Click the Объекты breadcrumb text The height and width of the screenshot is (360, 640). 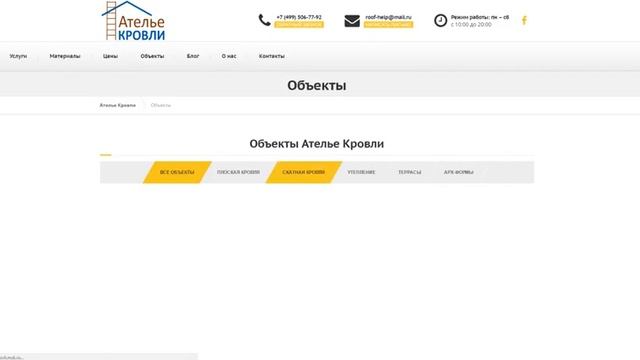coord(161,105)
